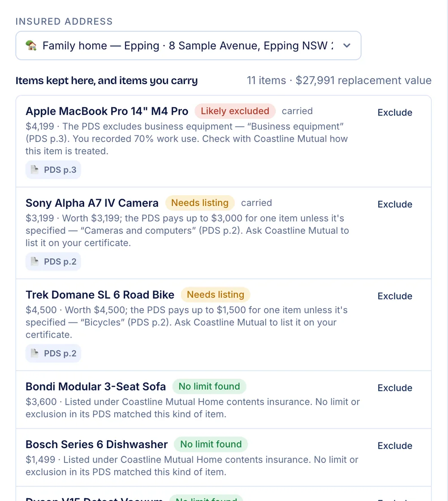Exclude the Apple MacBook Pro item
The width and height of the screenshot is (448, 501).
pos(395,112)
